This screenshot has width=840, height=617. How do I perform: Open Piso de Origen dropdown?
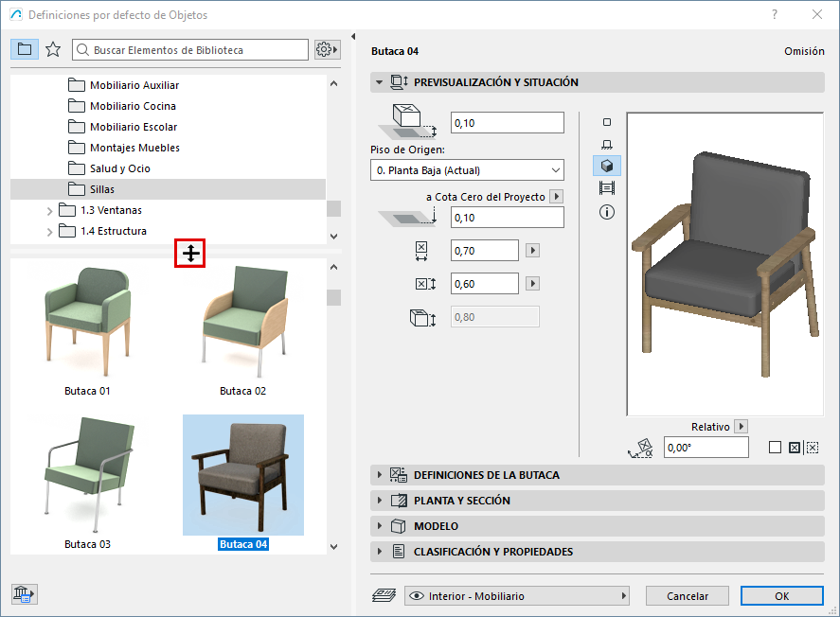tap(467, 170)
